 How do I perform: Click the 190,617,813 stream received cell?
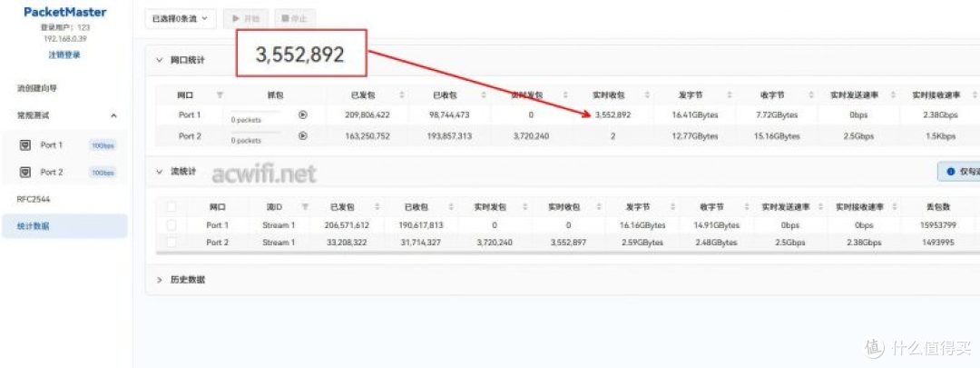[x=421, y=225]
